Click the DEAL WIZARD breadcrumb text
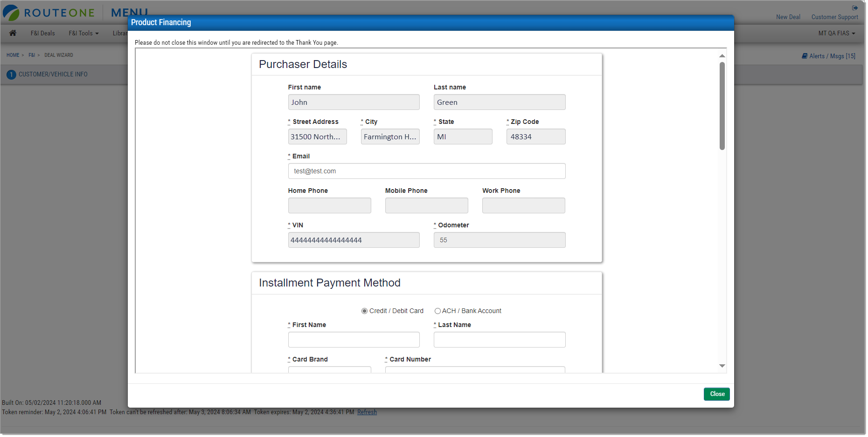Screen dimensions: 868x437 click(59, 55)
